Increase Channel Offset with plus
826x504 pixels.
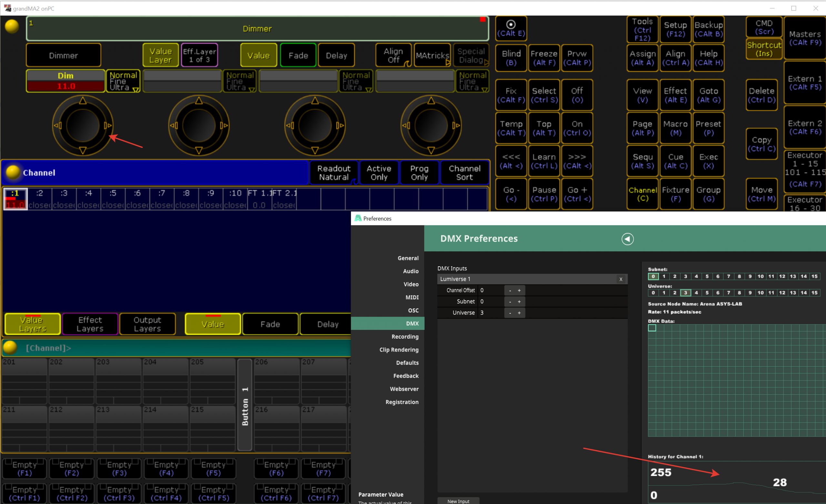pyautogui.click(x=519, y=291)
